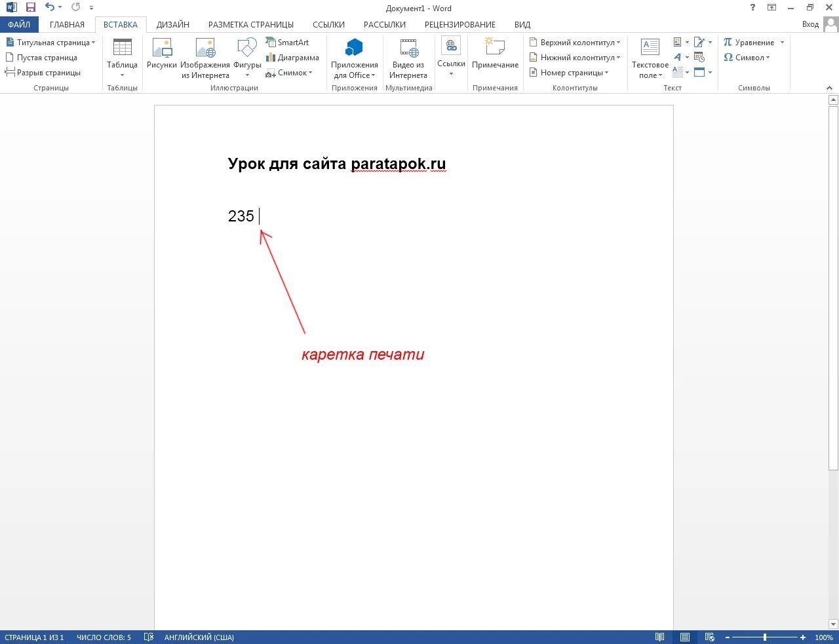Add a comment with Примечание
839x644 pixels.
click(x=495, y=54)
